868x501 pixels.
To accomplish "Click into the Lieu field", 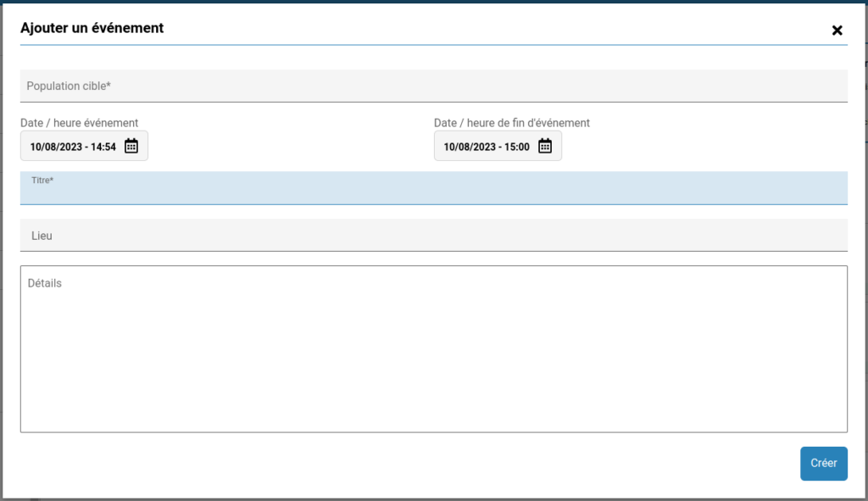I will [433, 236].
